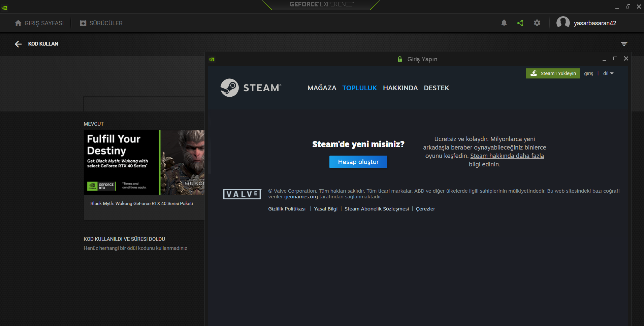This screenshot has height=326, width=644.
Task: Click the MEVCUT section label
Action: [94, 124]
